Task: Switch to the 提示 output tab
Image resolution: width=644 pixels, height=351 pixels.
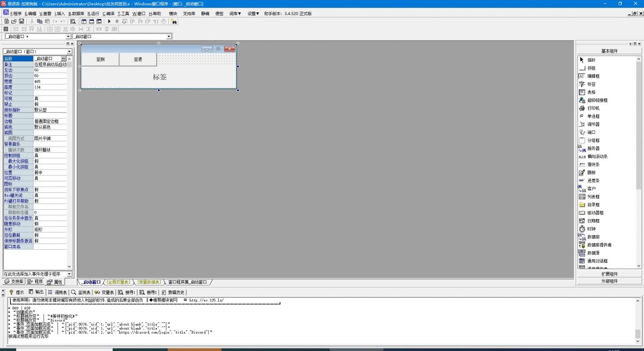Action: [17, 292]
